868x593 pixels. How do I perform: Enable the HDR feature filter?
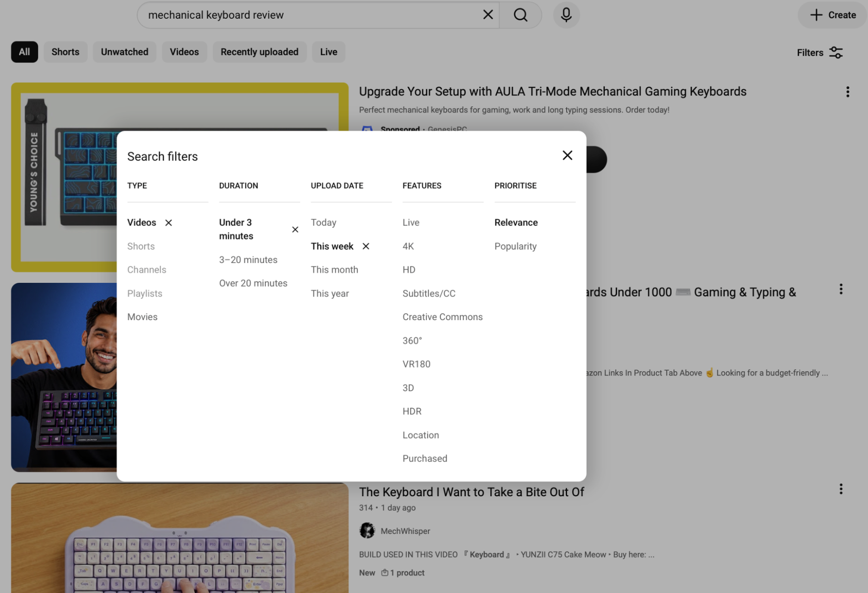[412, 411]
